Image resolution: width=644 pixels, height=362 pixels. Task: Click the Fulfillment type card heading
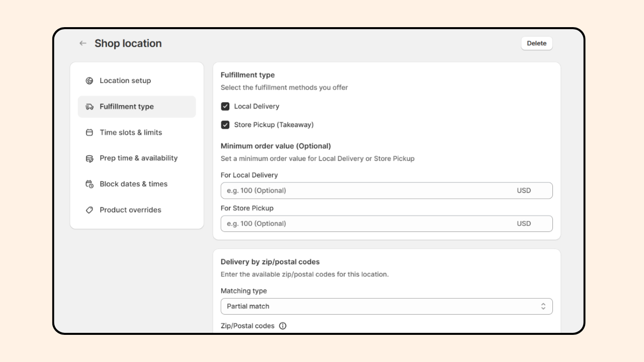click(x=248, y=75)
